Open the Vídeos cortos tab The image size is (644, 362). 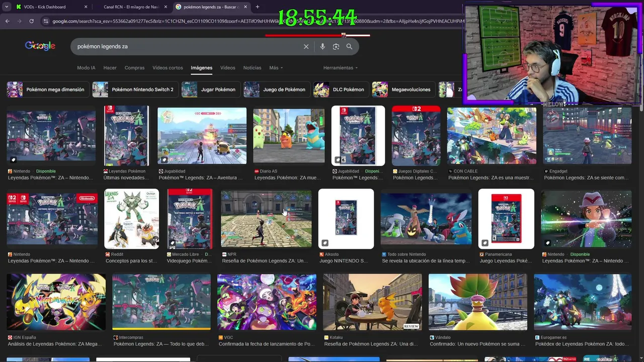[168, 68]
